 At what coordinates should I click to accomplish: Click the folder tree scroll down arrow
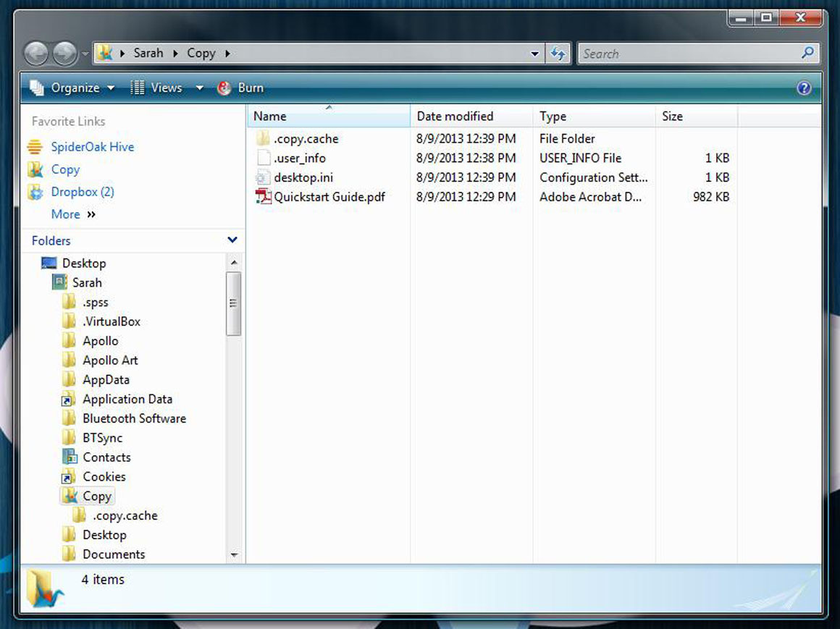233,555
